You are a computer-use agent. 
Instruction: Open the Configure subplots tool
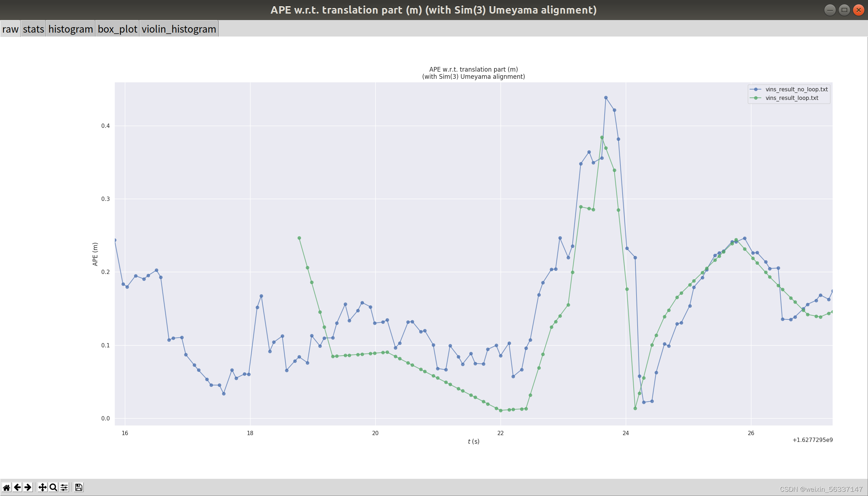tap(64, 487)
